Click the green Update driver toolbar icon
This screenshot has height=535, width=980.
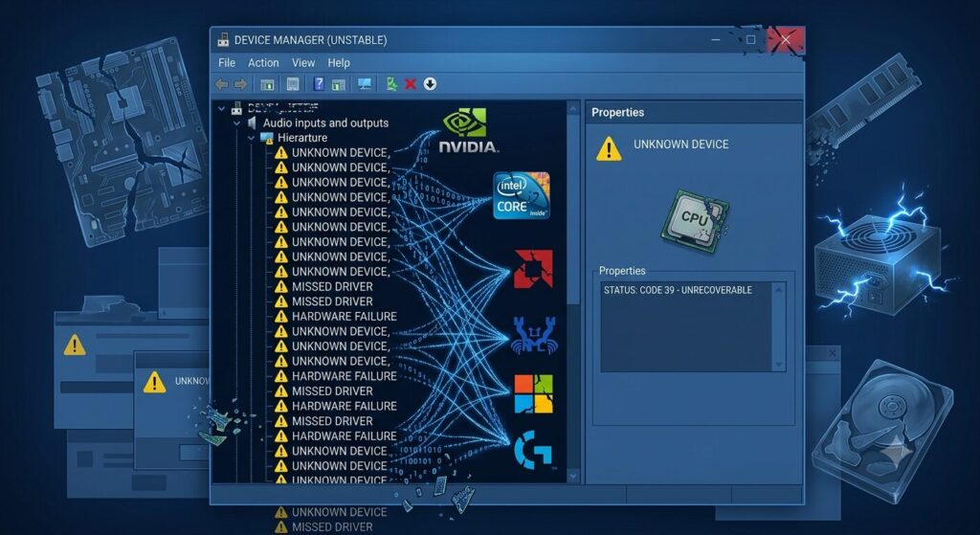point(391,84)
